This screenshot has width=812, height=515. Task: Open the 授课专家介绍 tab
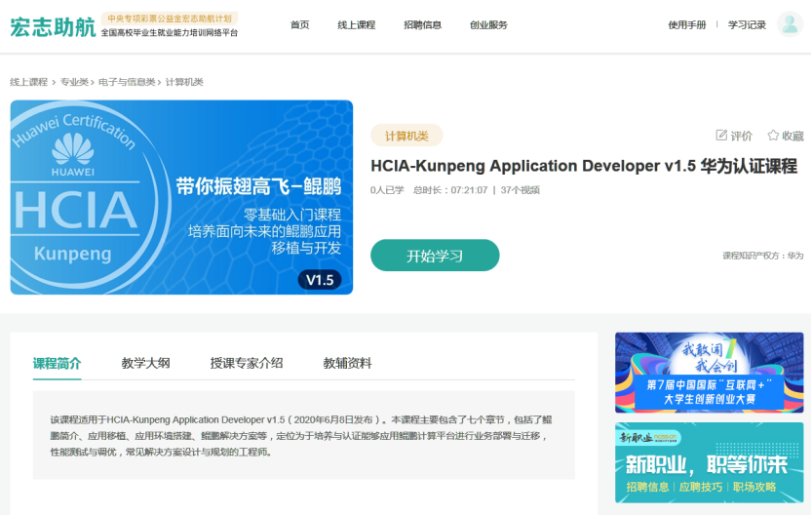tap(247, 363)
